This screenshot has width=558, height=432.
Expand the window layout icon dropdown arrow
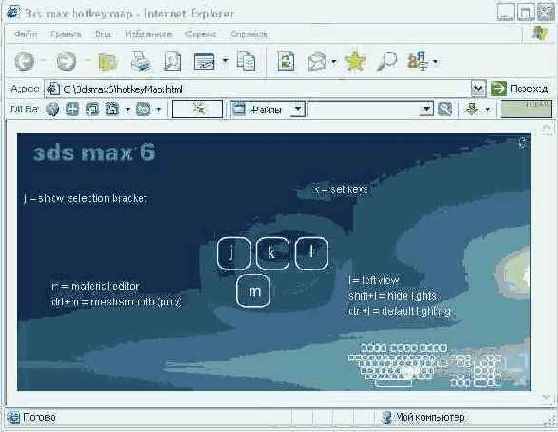click(x=225, y=61)
